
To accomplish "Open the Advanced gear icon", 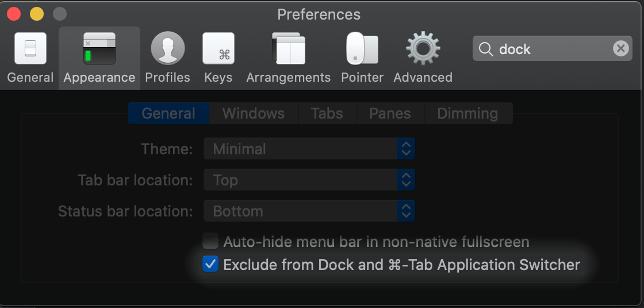I will click(423, 49).
